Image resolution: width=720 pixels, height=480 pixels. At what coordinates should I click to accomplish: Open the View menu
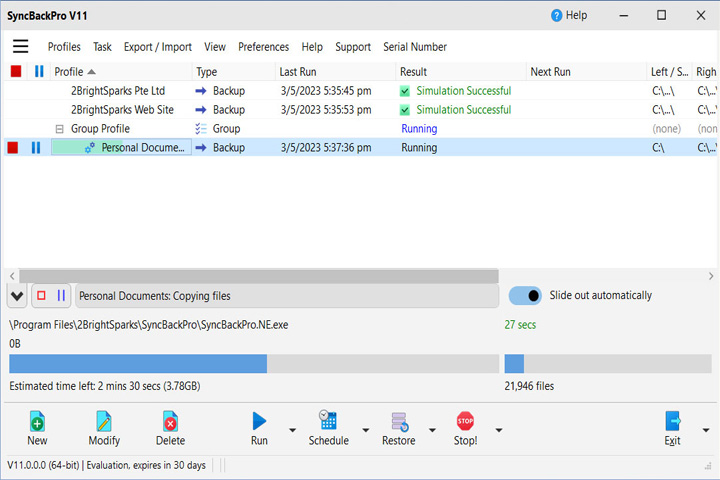coord(215,47)
